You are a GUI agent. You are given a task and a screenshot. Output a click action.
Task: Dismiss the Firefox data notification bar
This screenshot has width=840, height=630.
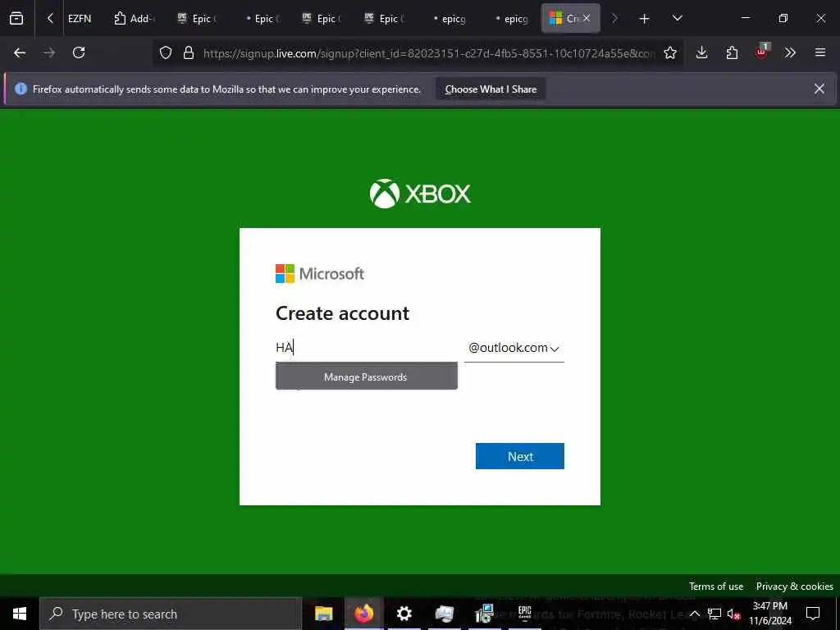pos(819,89)
